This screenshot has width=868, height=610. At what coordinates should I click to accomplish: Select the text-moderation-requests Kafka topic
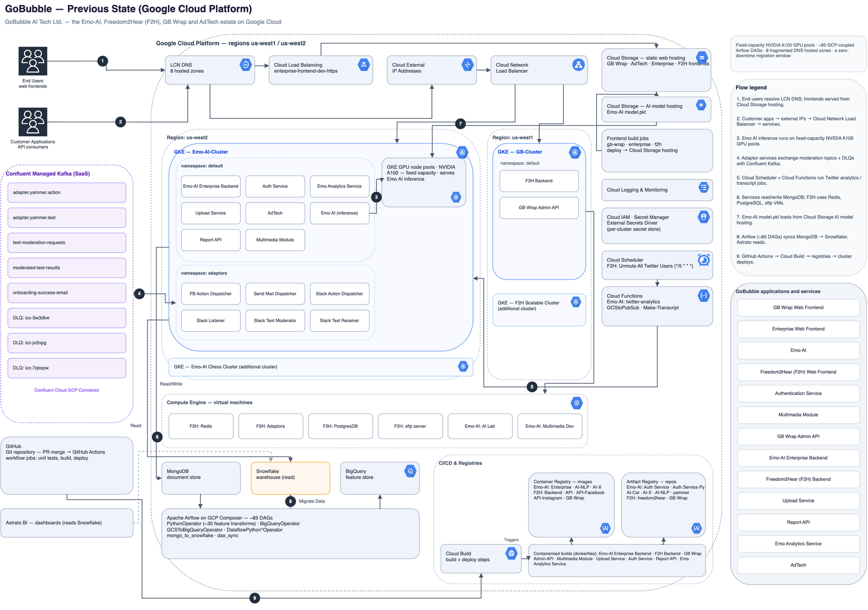67,243
